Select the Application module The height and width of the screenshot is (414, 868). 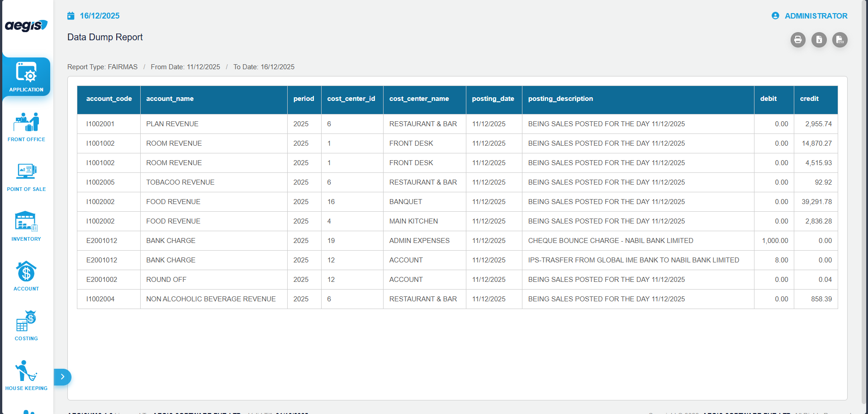pos(26,77)
